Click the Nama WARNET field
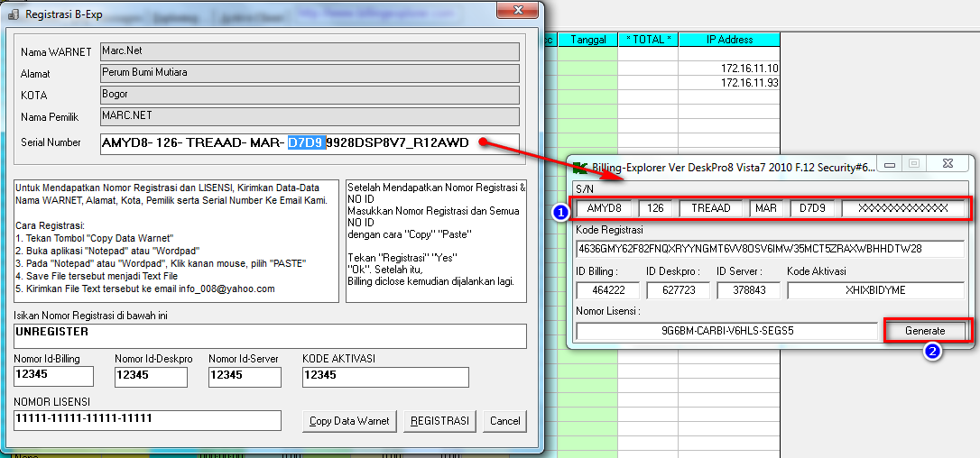Screen dimensions: 980x458 click(310, 51)
